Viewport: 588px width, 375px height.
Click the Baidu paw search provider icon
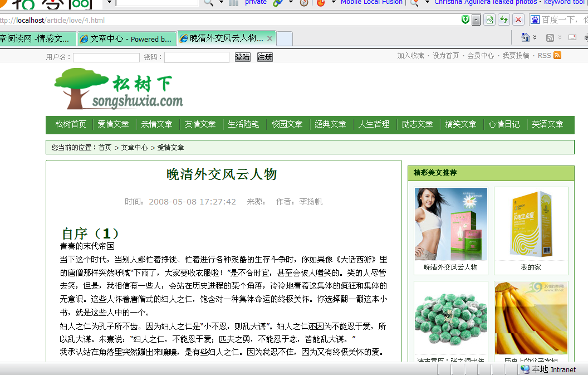click(535, 20)
